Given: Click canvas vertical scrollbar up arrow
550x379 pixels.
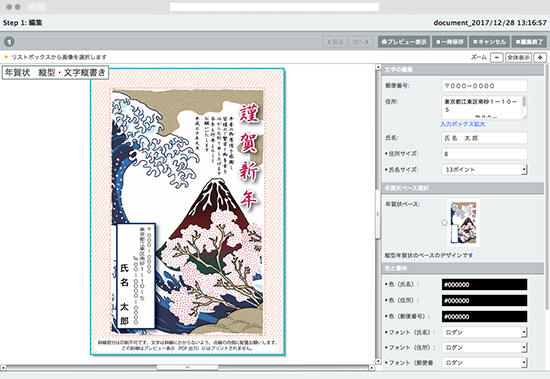Looking at the screenshot, I should 378,67.
